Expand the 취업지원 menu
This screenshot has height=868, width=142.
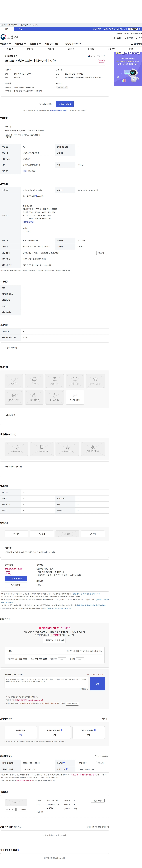[x=20, y=44]
